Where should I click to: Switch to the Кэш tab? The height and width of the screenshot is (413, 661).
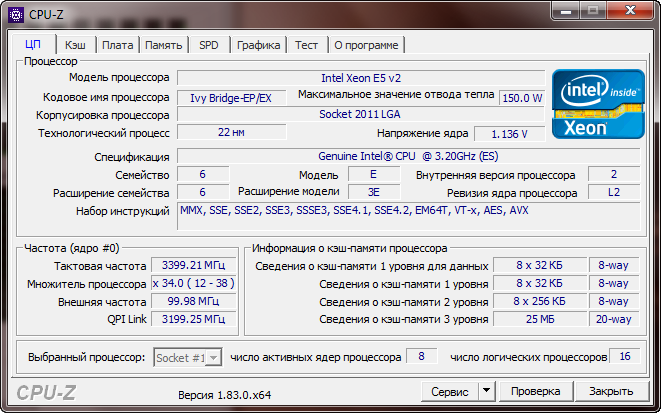[75, 45]
